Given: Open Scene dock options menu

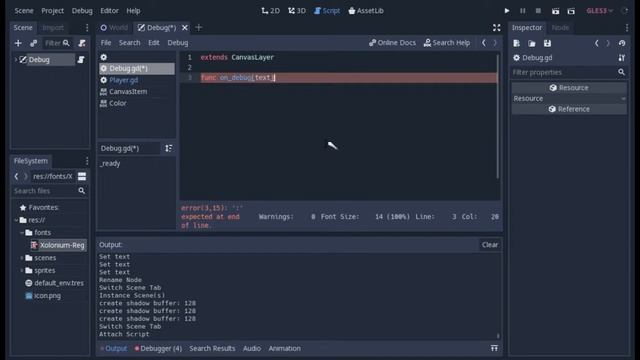Looking at the screenshot, I should (87, 27).
